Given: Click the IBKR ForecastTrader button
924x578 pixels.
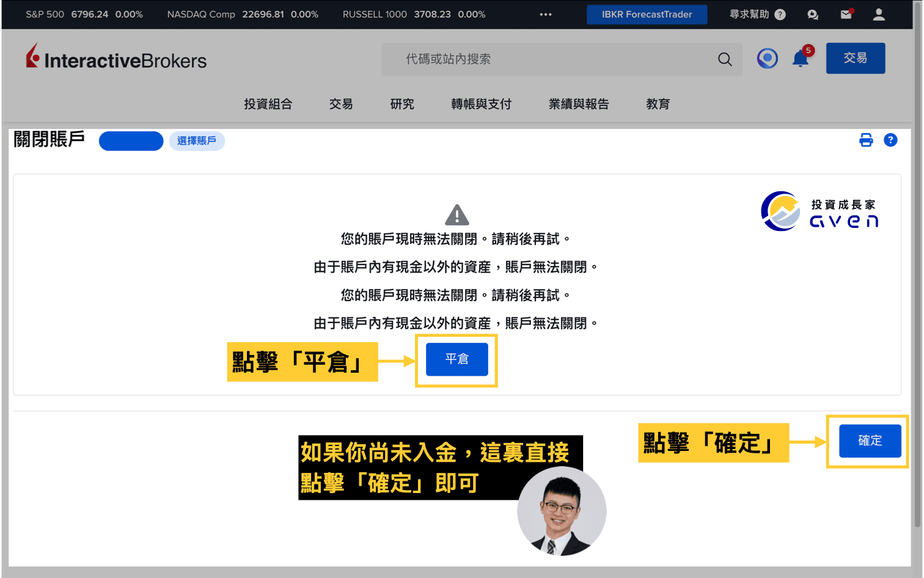Looking at the screenshot, I should 647,14.
